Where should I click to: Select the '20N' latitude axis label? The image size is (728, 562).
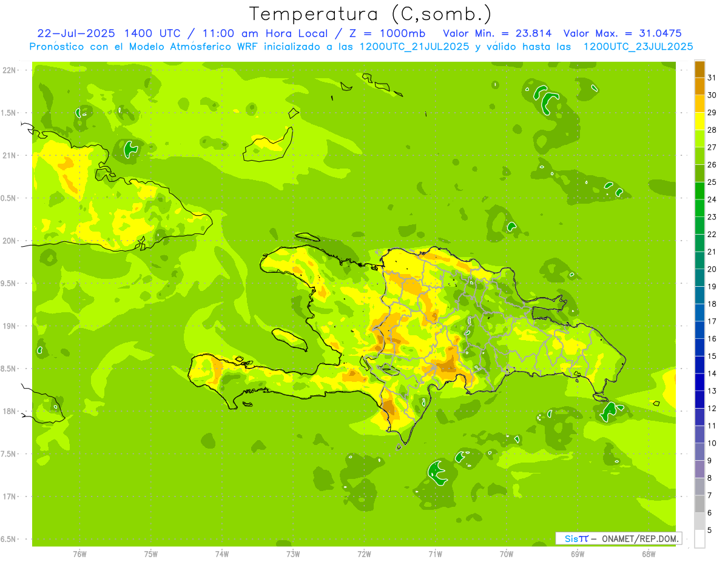pyautogui.click(x=10, y=241)
